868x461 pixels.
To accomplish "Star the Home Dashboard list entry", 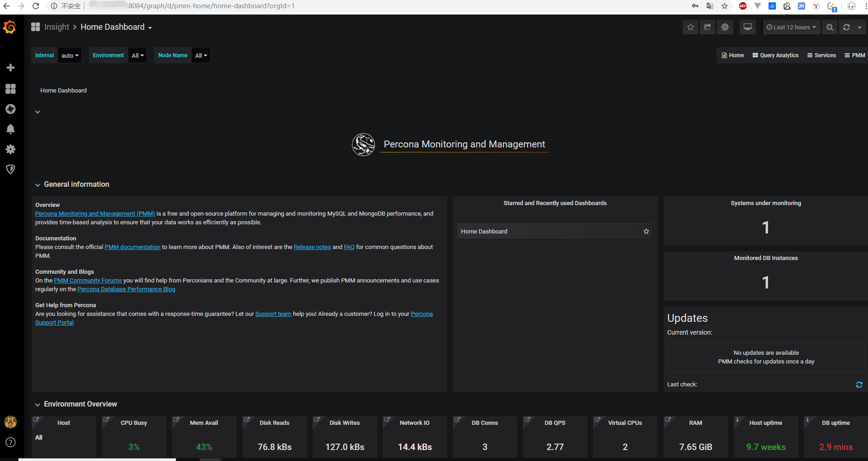I will 646,231.
